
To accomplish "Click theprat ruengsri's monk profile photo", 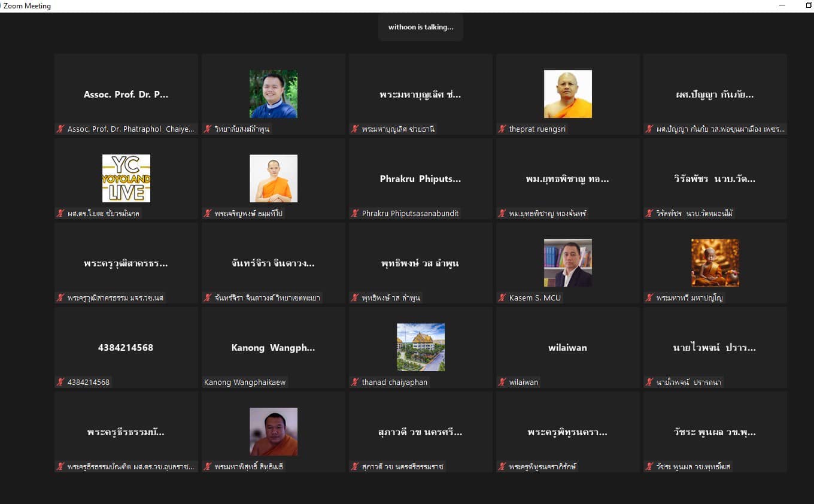I will 567,94.
